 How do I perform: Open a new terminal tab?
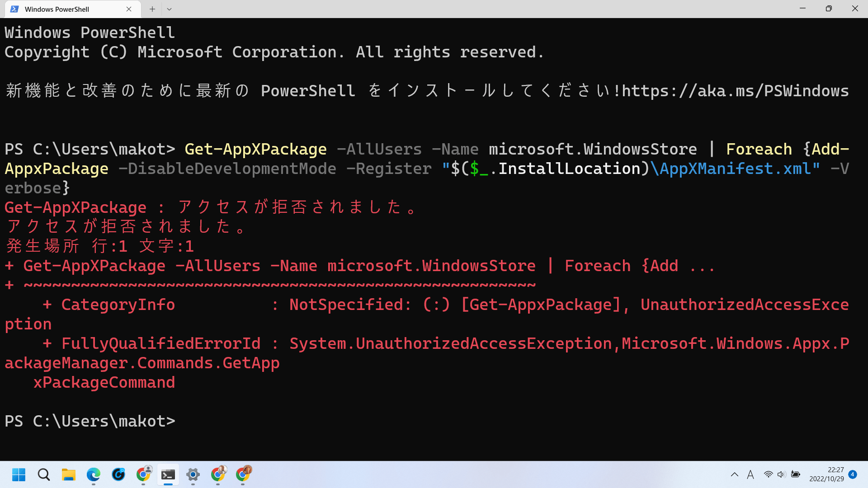click(x=152, y=9)
